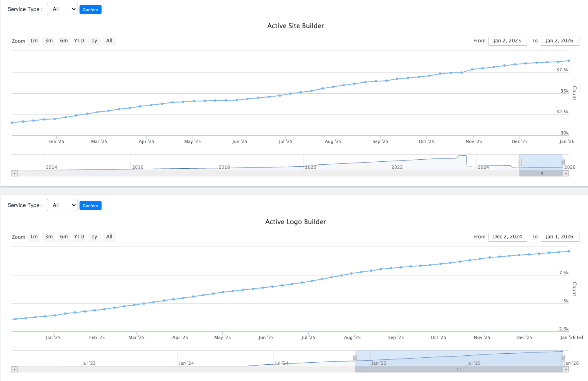Screen dimensions: 588x381
Task: Open Service Type dropdown above Site Builder chart
Action: click(x=62, y=9)
